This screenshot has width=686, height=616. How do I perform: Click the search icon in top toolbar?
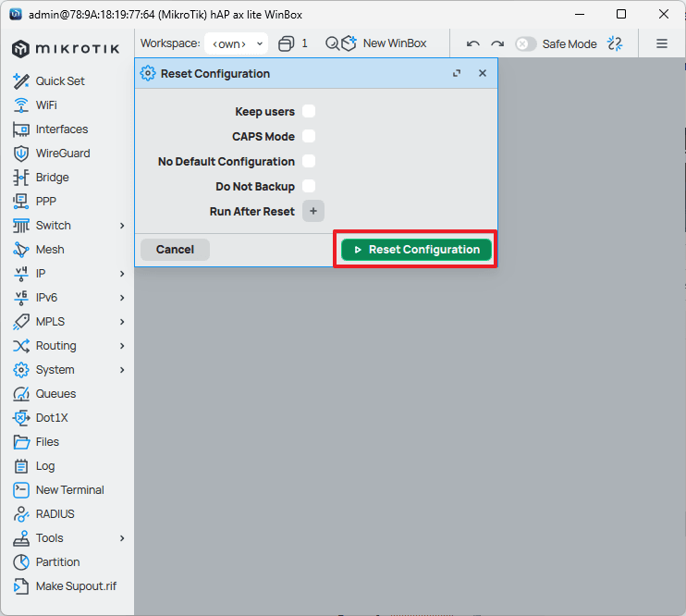click(x=332, y=43)
